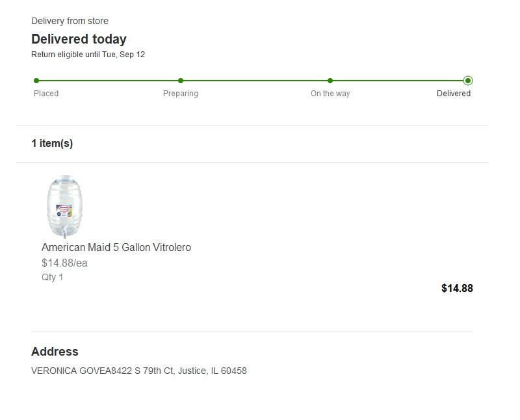520x420 pixels.
Task: Click the 1 item(s) section header
Action: pyautogui.click(x=52, y=143)
